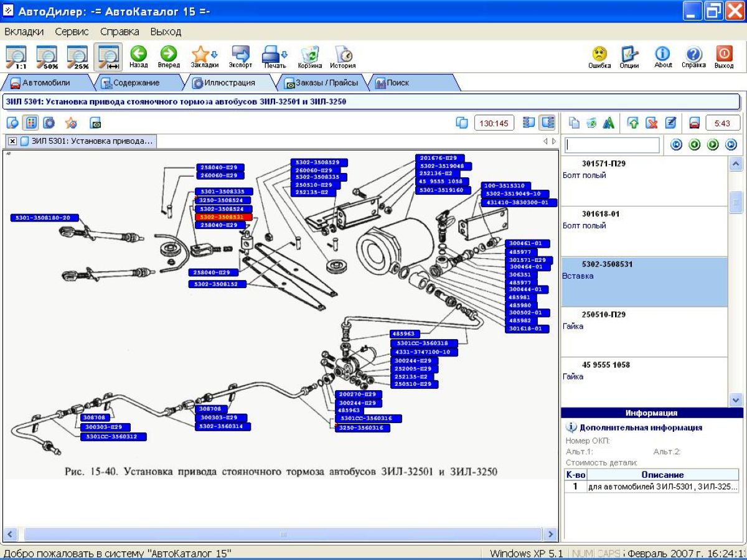This screenshot has width=747, height=560.
Task: Click the parts search input field
Action: (x=612, y=145)
